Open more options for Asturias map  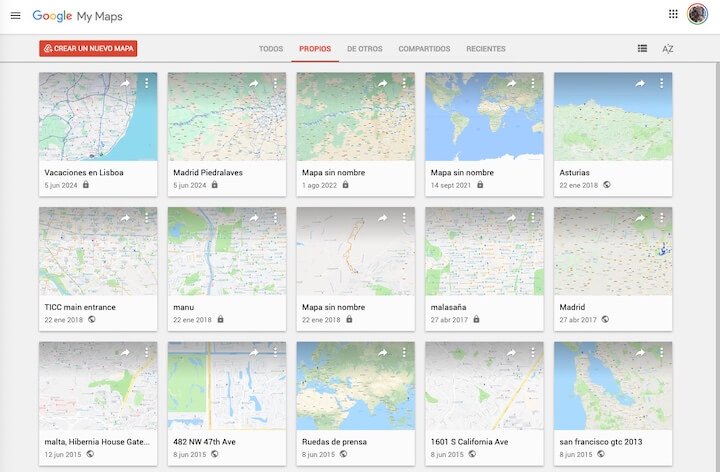(x=661, y=83)
